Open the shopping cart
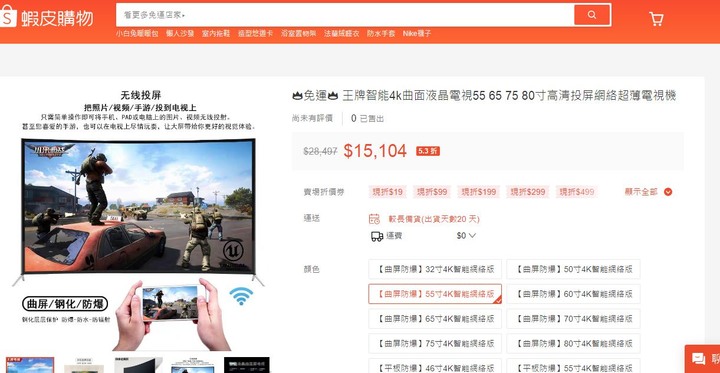This screenshot has height=373, width=720. [x=656, y=19]
